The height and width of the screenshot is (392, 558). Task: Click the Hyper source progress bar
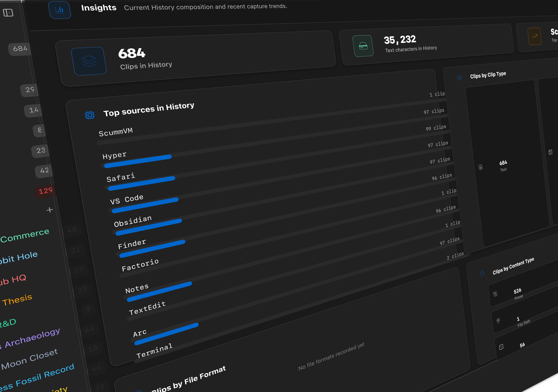coord(138,161)
